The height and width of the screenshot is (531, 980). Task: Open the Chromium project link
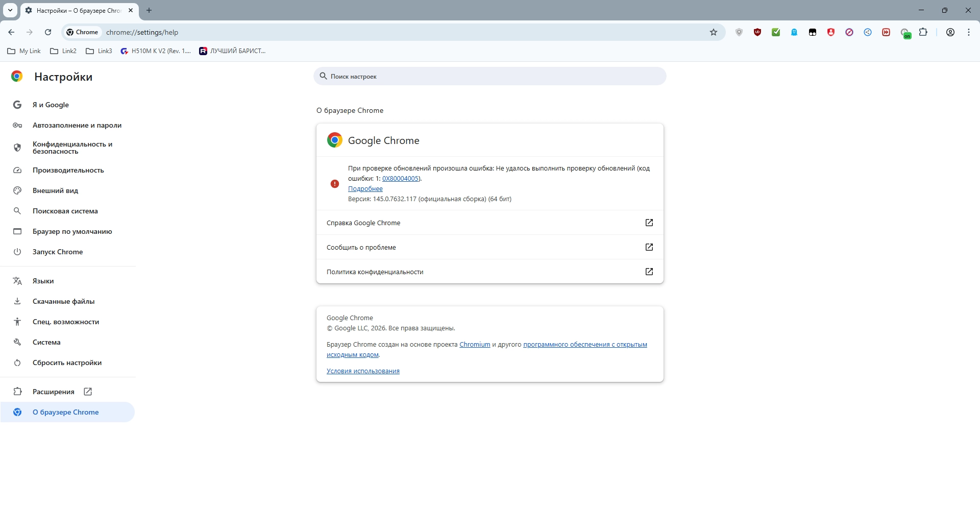475,345
